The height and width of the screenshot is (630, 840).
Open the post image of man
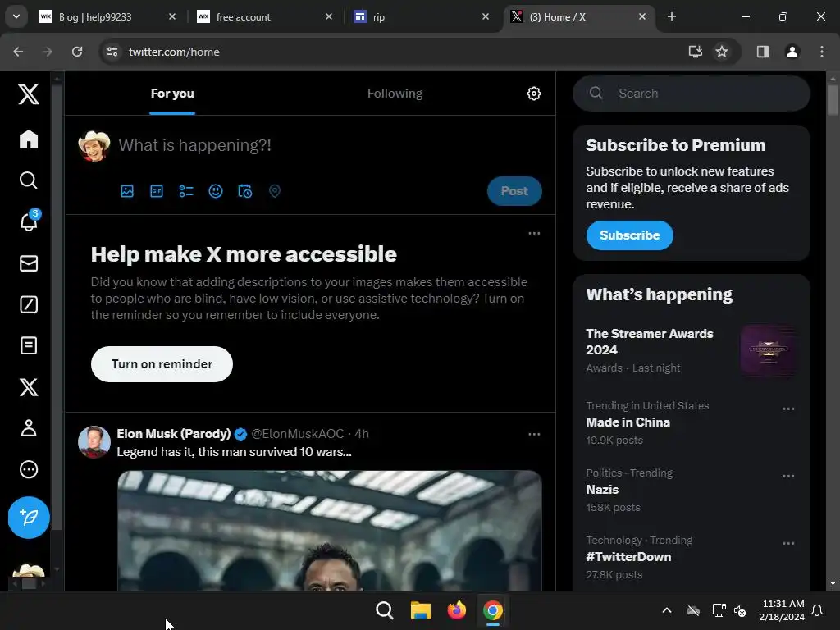click(330, 531)
